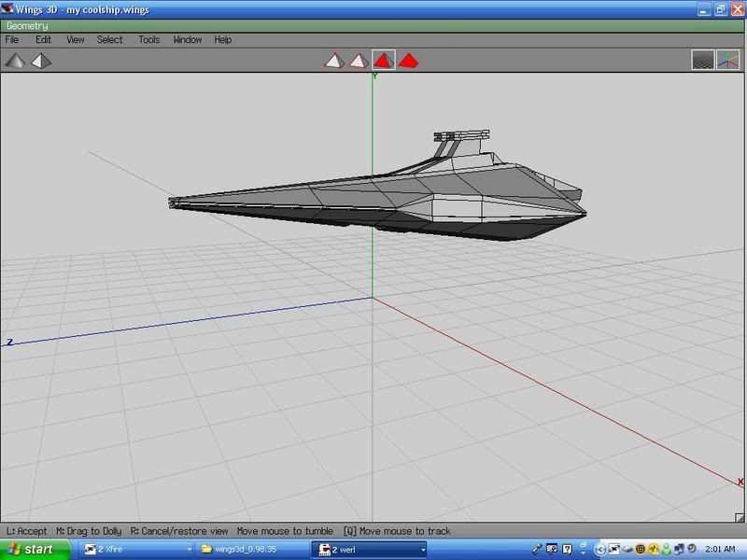The image size is (747, 560).
Task: Click the 'M: Drag to Dolly' status hint
Action: [89, 531]
